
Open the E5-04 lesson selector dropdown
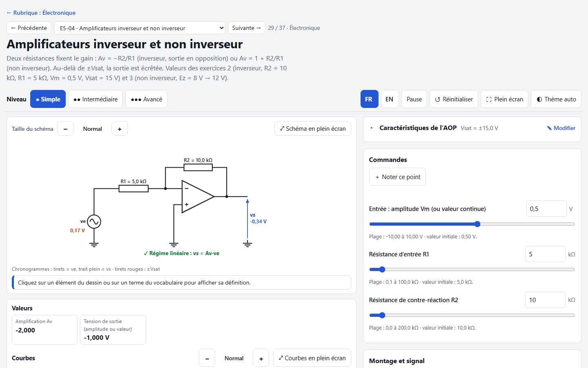tap(140, 28)
